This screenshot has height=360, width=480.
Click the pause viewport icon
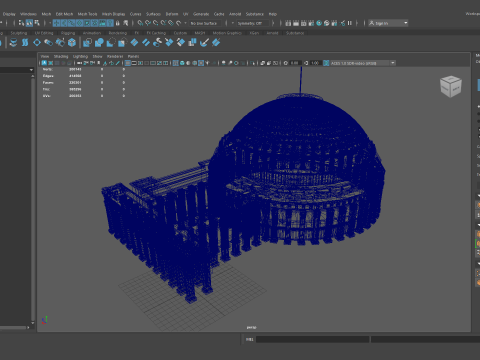350,23
